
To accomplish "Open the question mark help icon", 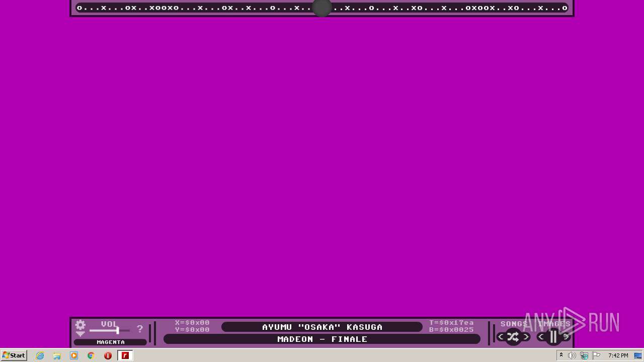I will tap(140, 329).
